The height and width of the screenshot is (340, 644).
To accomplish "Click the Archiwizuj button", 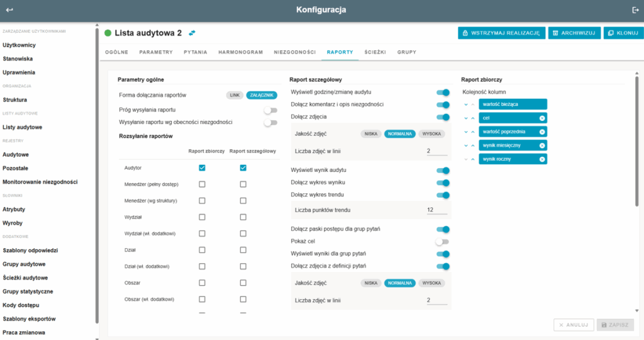I will 573,33.
